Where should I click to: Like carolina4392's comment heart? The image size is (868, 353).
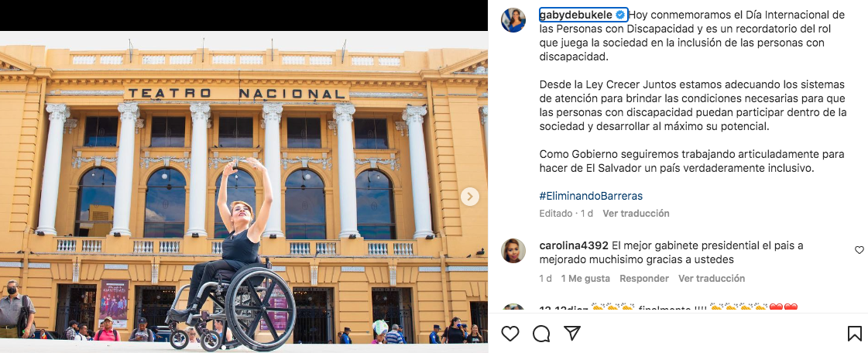tap(859, 250)
